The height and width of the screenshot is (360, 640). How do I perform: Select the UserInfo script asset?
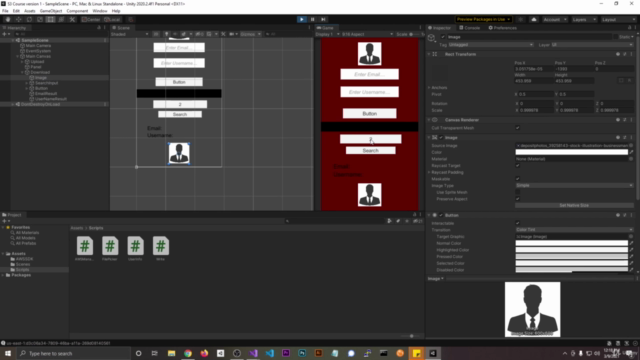(x=135, y=248)
